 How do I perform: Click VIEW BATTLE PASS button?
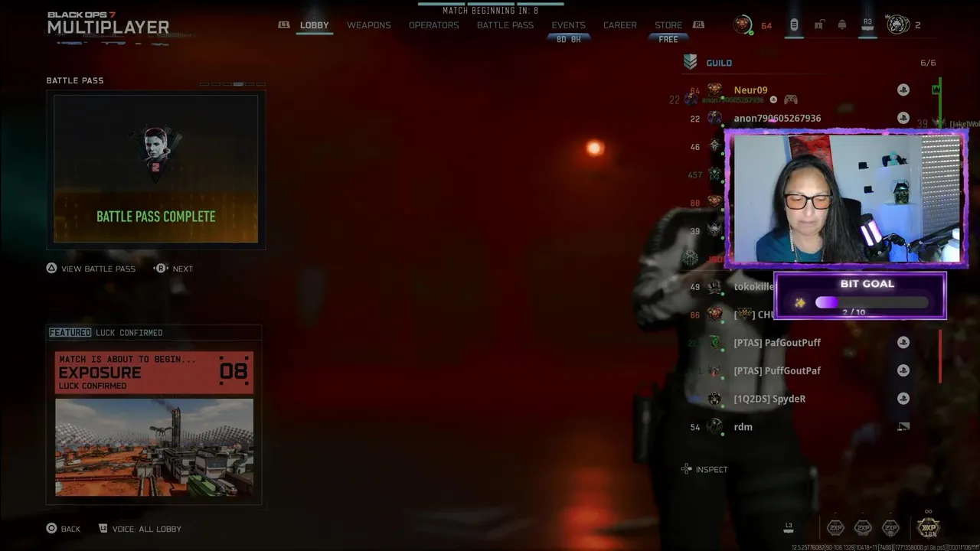click(90, 269)
